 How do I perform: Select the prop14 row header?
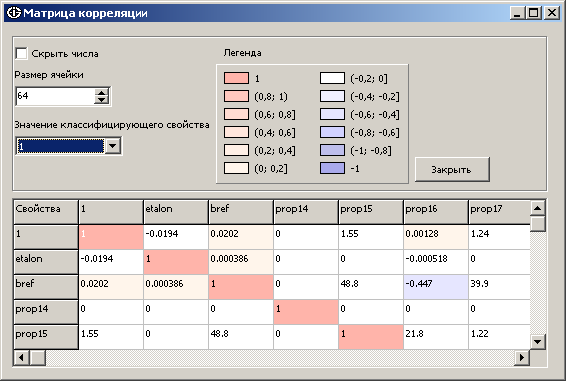tap(46, 312)
